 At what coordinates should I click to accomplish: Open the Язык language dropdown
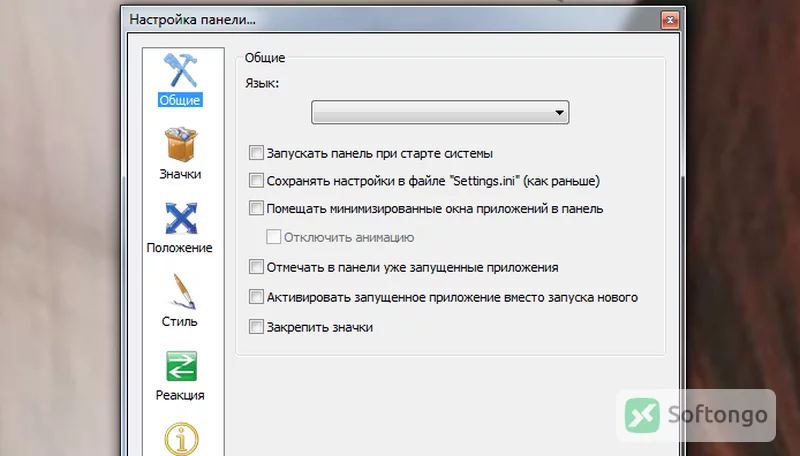[440, 112]
